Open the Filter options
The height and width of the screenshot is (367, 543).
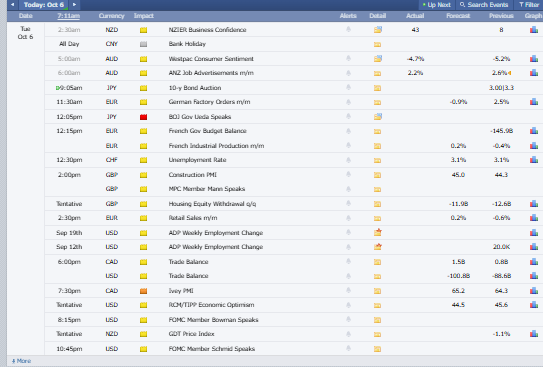click(529, 5)
